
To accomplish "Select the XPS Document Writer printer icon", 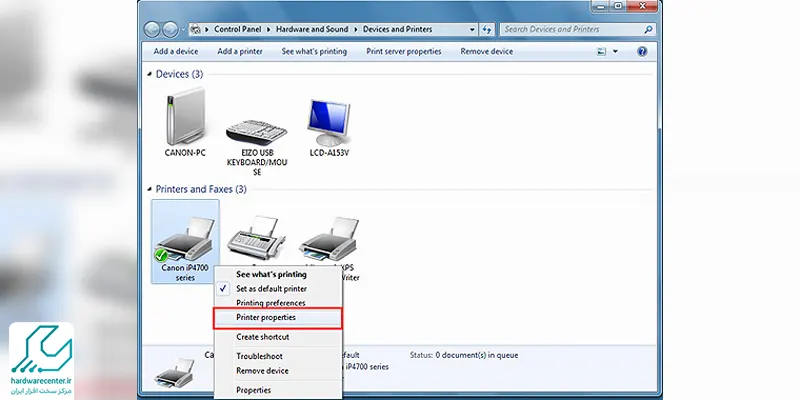I will (329, 239).
